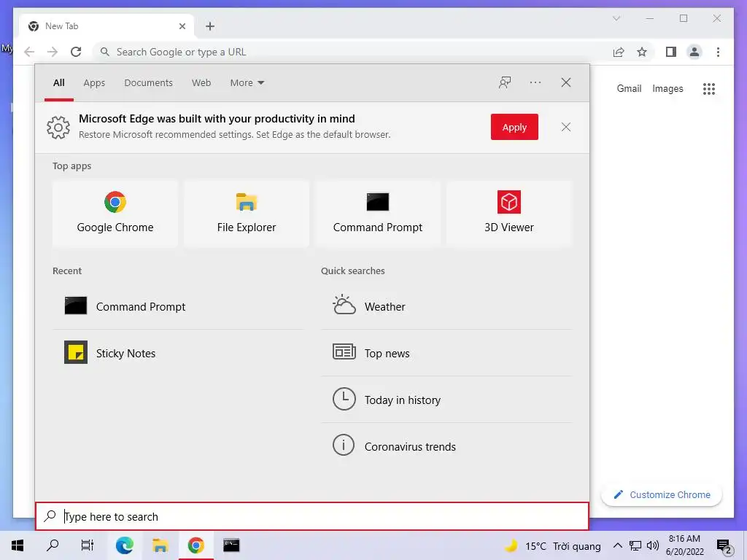Launch Command Prompt tile in Top apps
This screenshot has height=560, width=747.
[x=378, y=214]
